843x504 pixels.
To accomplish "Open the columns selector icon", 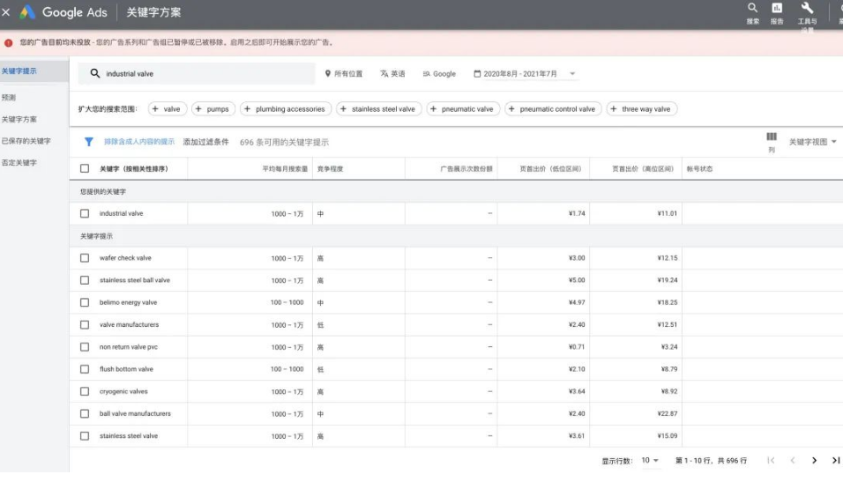I will (772, 137).
